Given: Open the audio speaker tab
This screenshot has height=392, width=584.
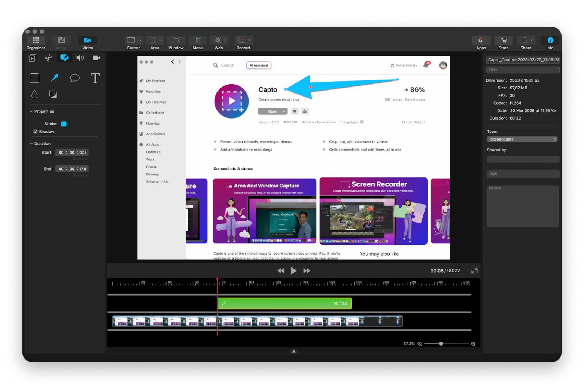Looking at the screenshot, I should pos(80,58).
